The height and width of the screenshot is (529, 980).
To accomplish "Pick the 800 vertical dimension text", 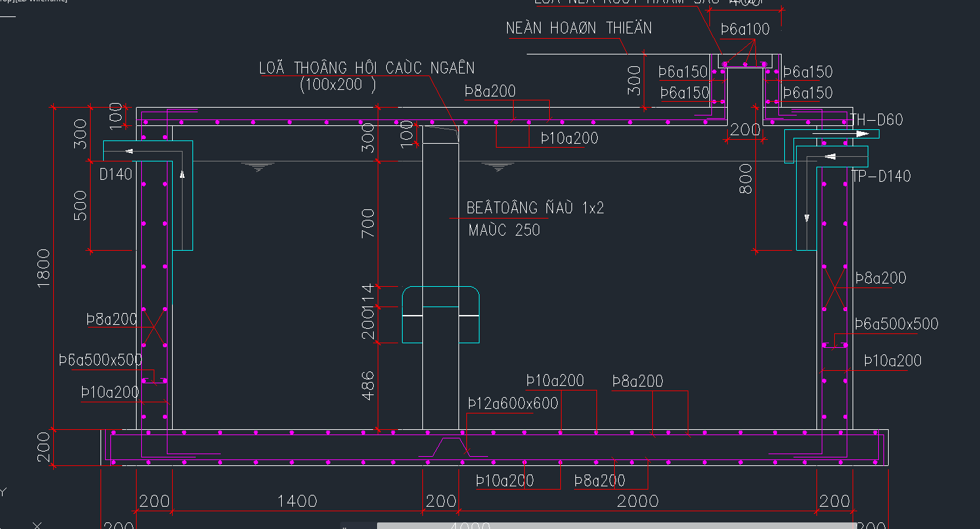I will coord(746,178).
